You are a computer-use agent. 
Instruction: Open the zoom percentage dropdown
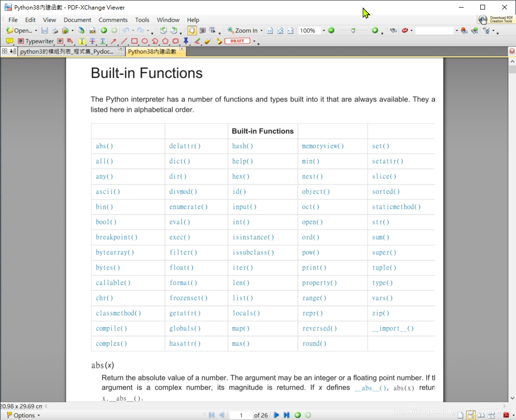(323, 30)
